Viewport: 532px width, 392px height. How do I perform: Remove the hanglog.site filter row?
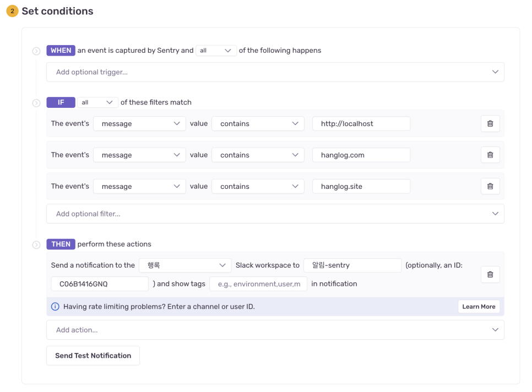(490, 186)
